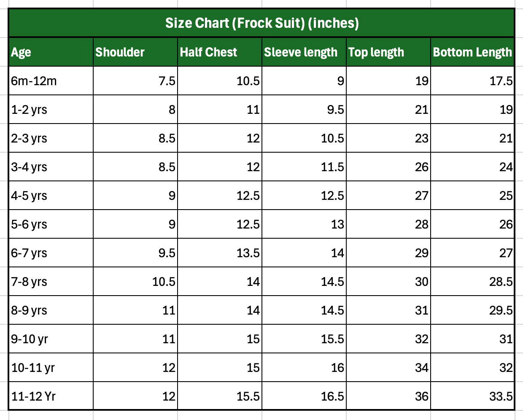The width and height of the screenshot is (523, 420).
Task: Select the Size Chart title cell
Action: tap(261, 23)
